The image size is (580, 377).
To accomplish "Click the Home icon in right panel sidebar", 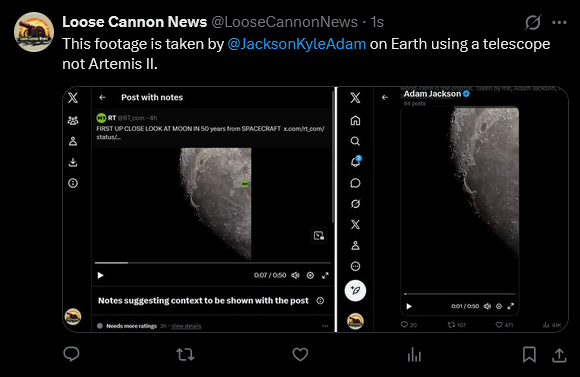I will pos(355,121).
